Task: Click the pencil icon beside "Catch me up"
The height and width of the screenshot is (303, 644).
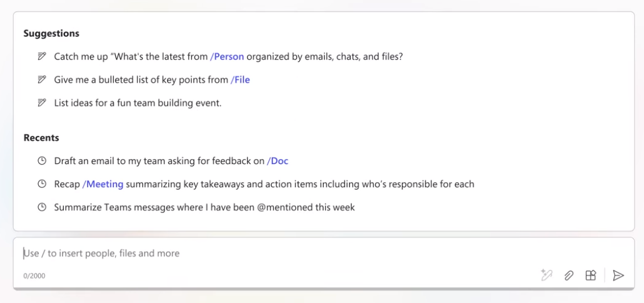Action: point(42,56)
